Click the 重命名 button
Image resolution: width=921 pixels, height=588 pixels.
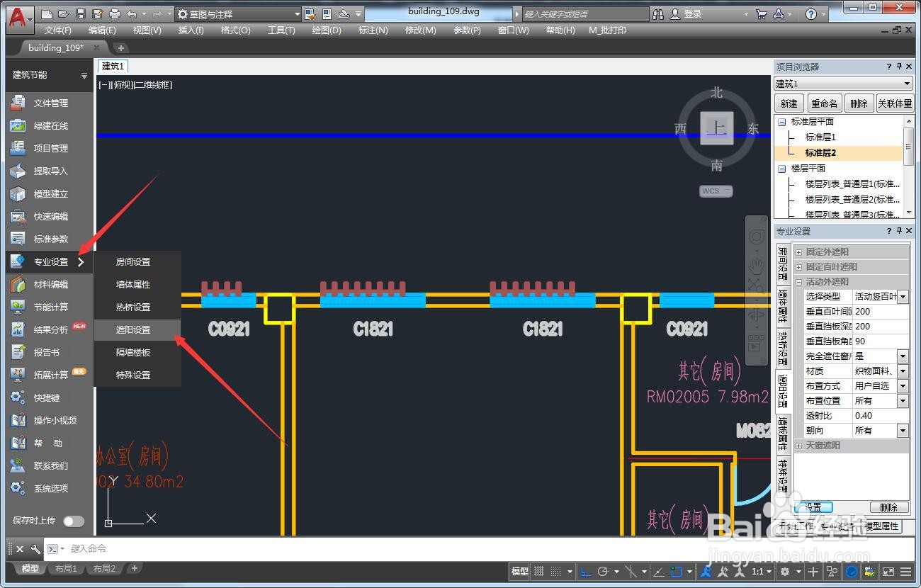click(x=824, y=103)
